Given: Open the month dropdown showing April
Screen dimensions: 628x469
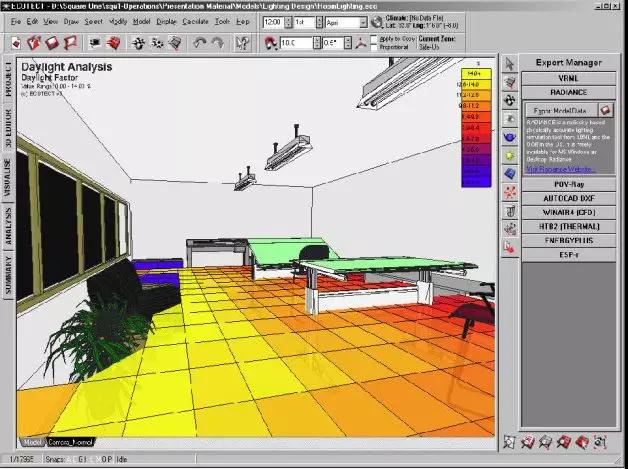Looking at the screenshot, I should coord(346,22).
